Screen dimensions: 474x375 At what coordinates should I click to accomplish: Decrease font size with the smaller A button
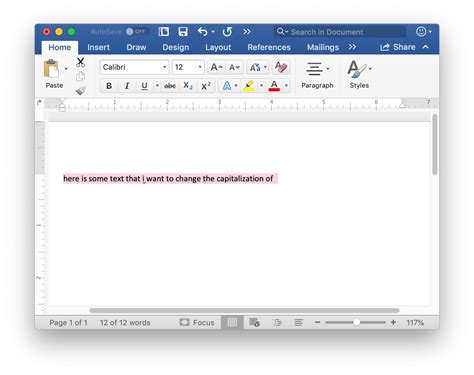tap(234, 67)
